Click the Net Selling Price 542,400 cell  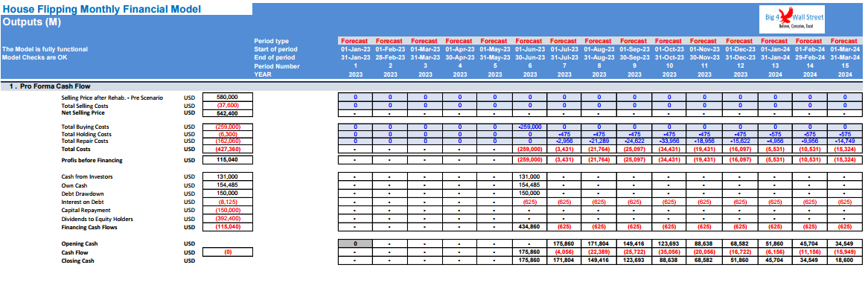[228, 112]
